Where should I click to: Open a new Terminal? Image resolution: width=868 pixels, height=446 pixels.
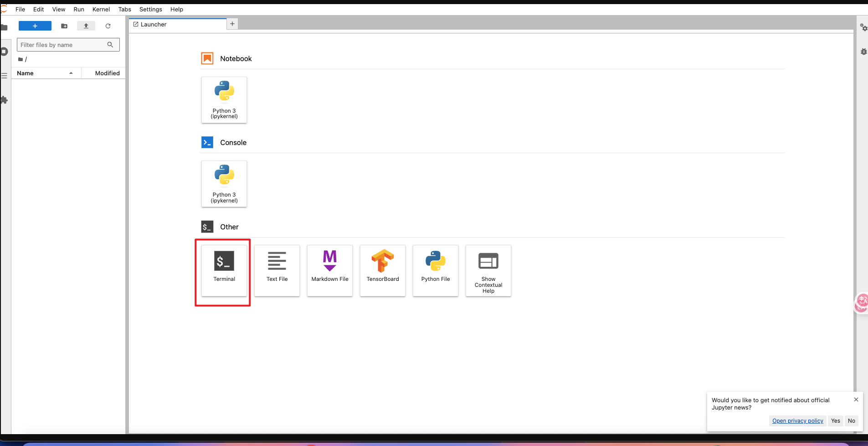pos(224,270)
